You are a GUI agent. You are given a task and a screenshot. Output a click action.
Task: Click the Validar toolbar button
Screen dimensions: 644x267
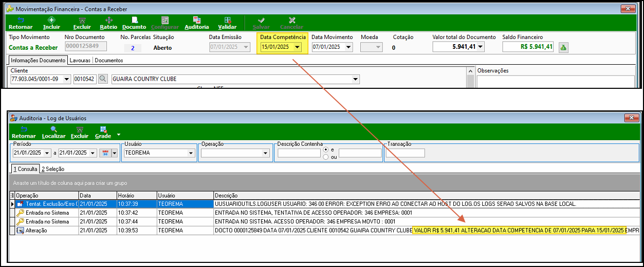(227, 23)
